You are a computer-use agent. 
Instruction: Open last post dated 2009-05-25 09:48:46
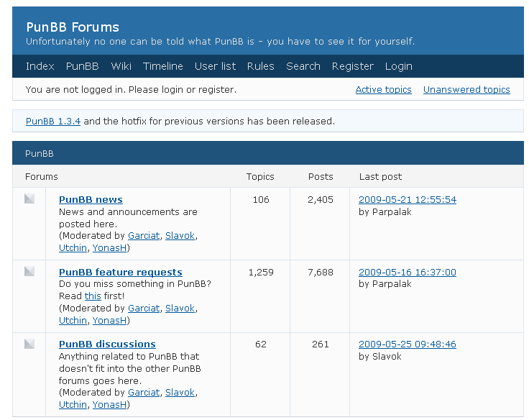tap(408, 344)
